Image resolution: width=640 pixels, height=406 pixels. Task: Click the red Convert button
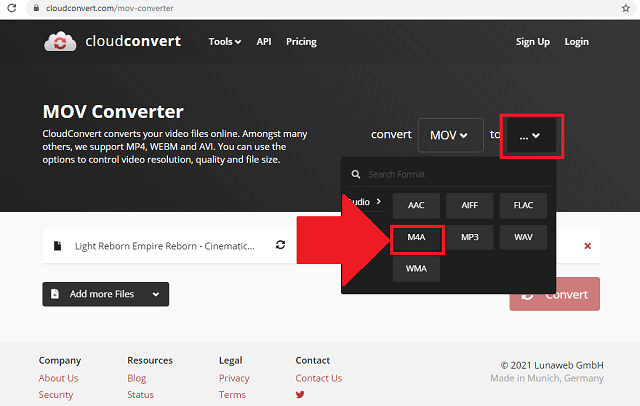[x=555, y=294]
